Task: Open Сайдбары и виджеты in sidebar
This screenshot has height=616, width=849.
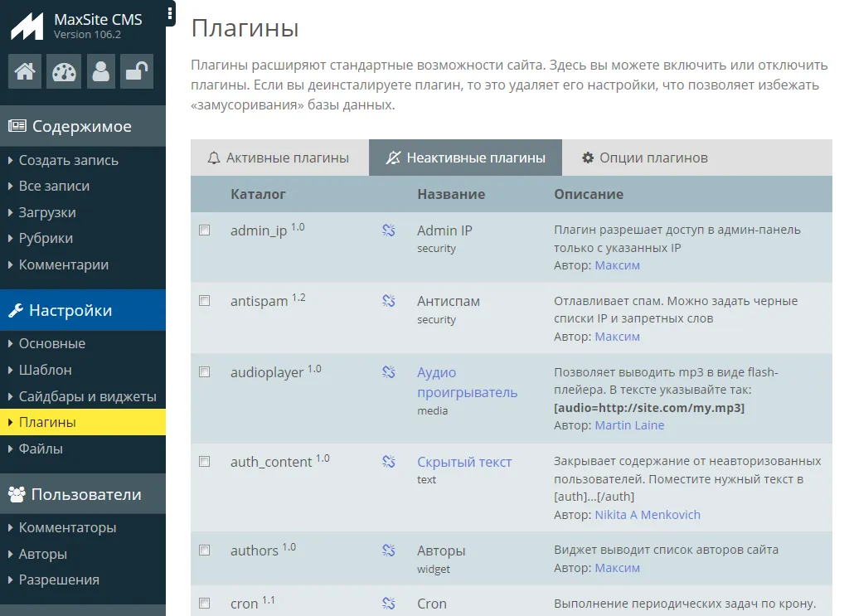Action: 87,396
